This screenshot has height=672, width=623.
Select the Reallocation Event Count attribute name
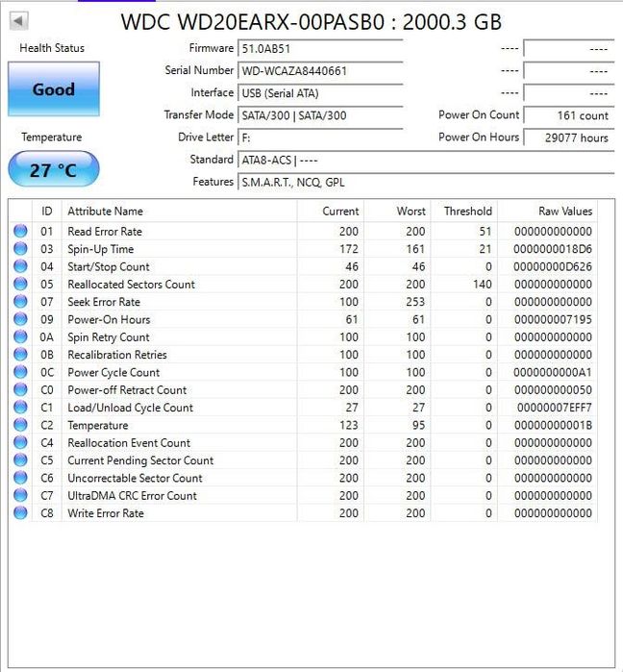129,443
